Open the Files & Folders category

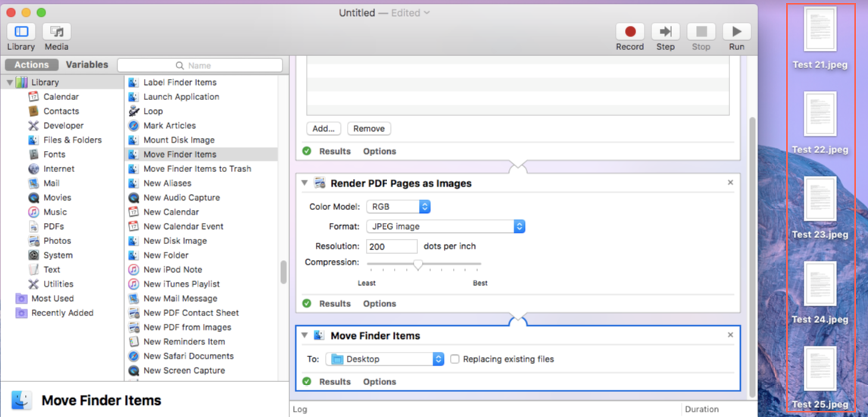point(72,140)
